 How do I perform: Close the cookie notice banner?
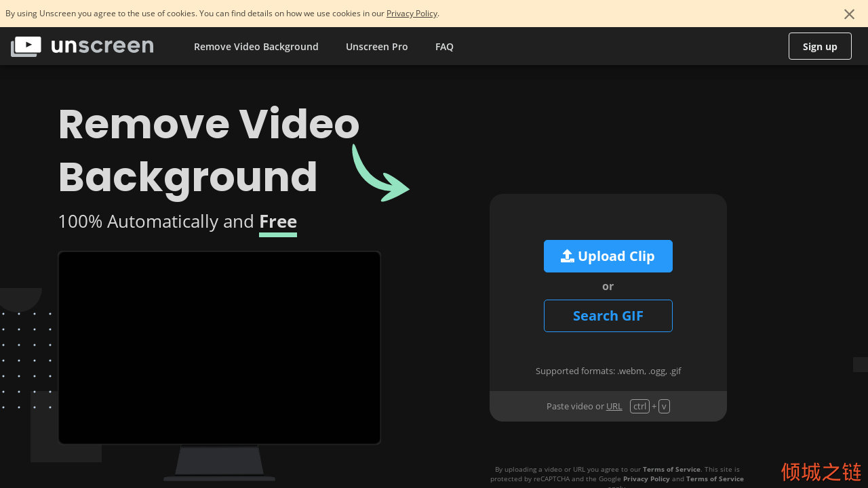point(849,14)
